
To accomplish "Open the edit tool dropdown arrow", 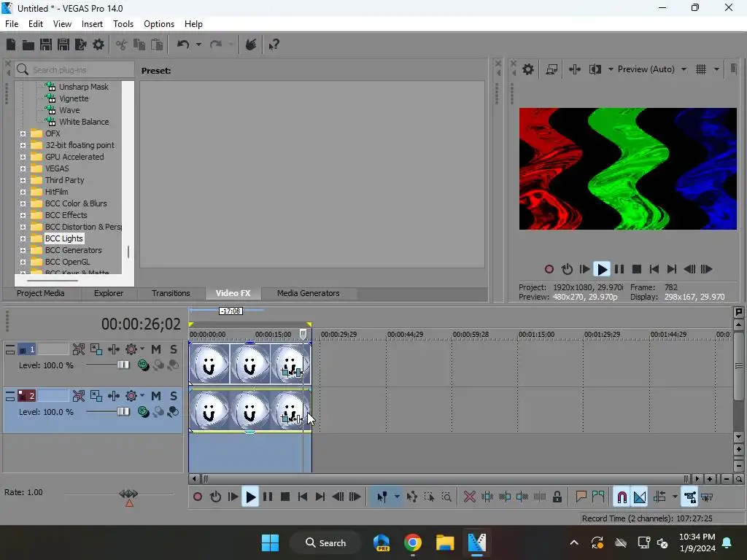I will [x=396, y=497].
